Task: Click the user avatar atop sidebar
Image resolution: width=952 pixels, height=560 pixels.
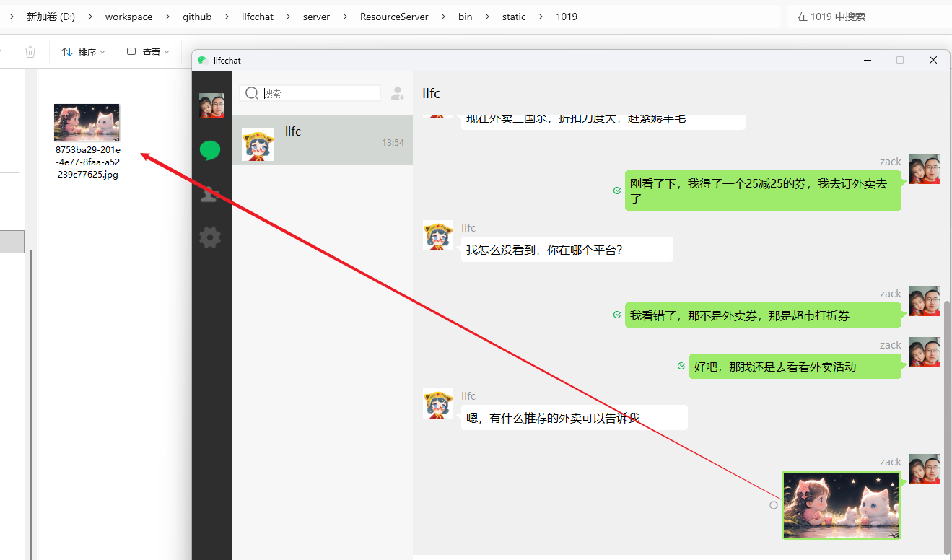Action: pos(211,105)
